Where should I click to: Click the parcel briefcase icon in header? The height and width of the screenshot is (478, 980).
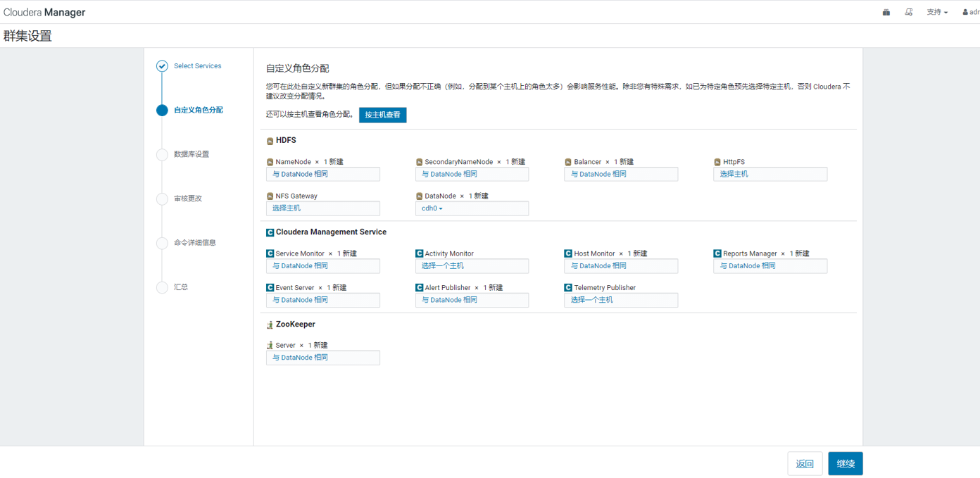(x=886, y=12)
